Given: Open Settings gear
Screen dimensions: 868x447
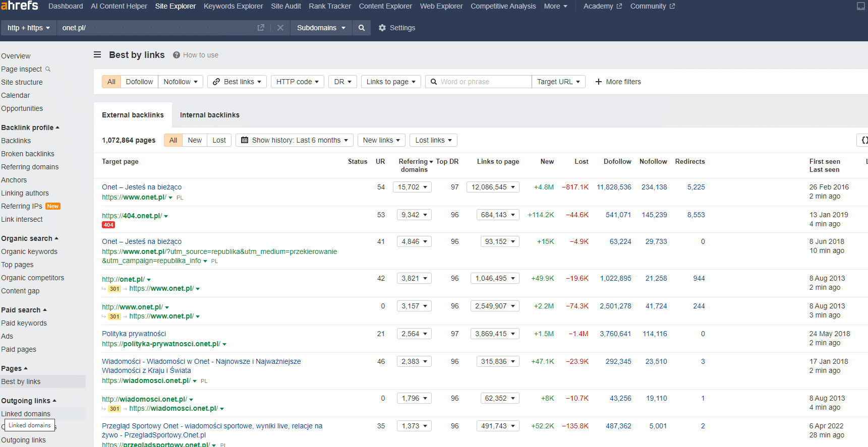Looking at the screenshot, I should coord(397,28).
